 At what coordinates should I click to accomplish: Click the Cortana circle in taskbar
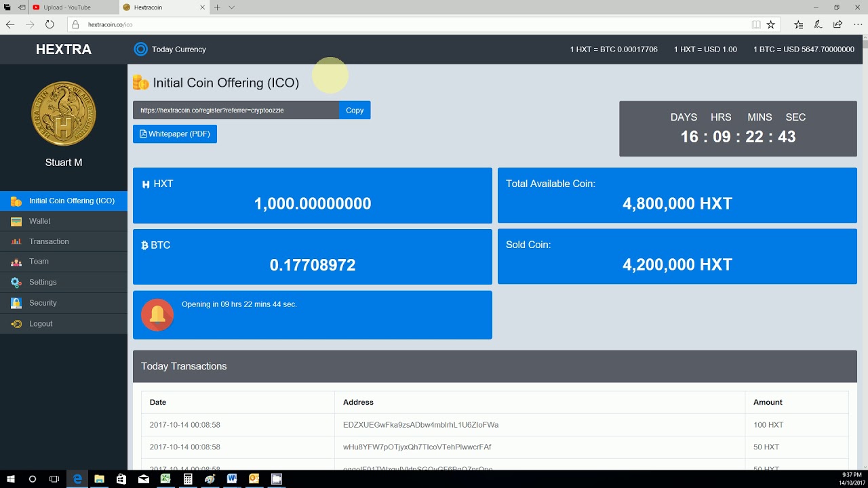click(33, 479)
